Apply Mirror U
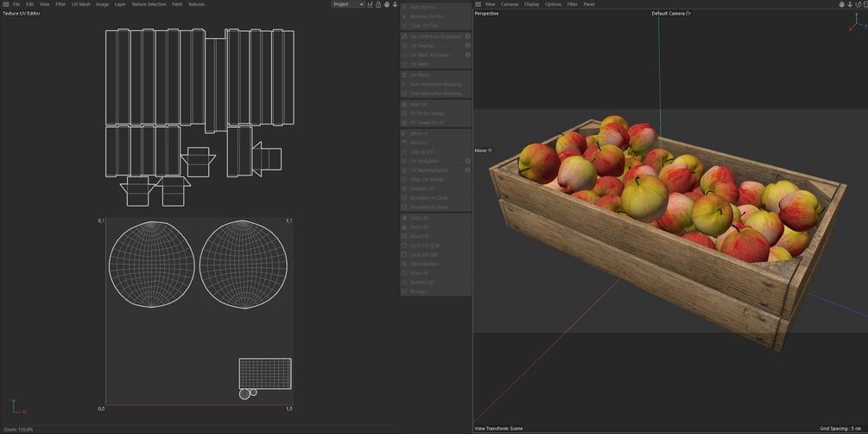Screen dimensions: 868x434 click(436, 134)
